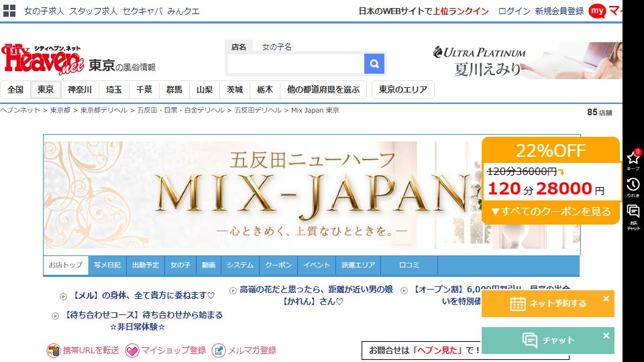The image size is (644, 362).
Task: Open みんクエ link
Action: tap(183, 11)
